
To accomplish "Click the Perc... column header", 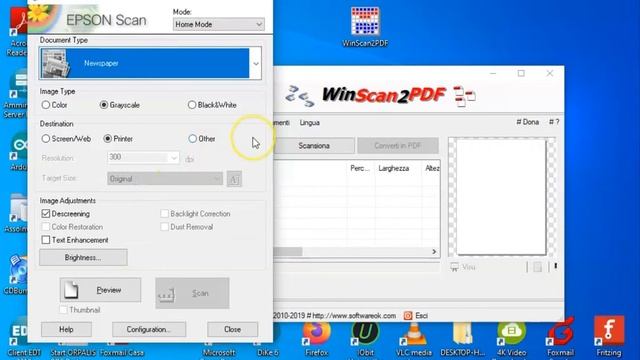I will (x=360, y=168).
